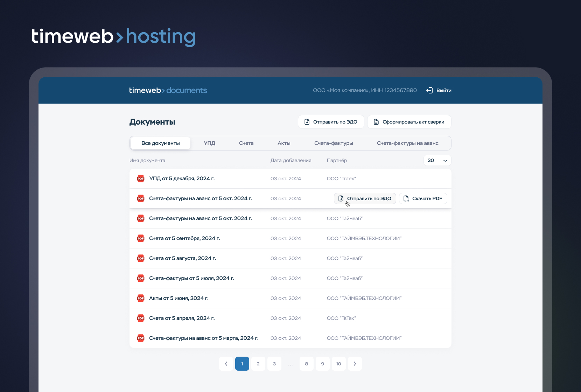Viewport: 581px width, 392px height.
Task: Jump to page 10 in pagination
Action: (338, 364)
